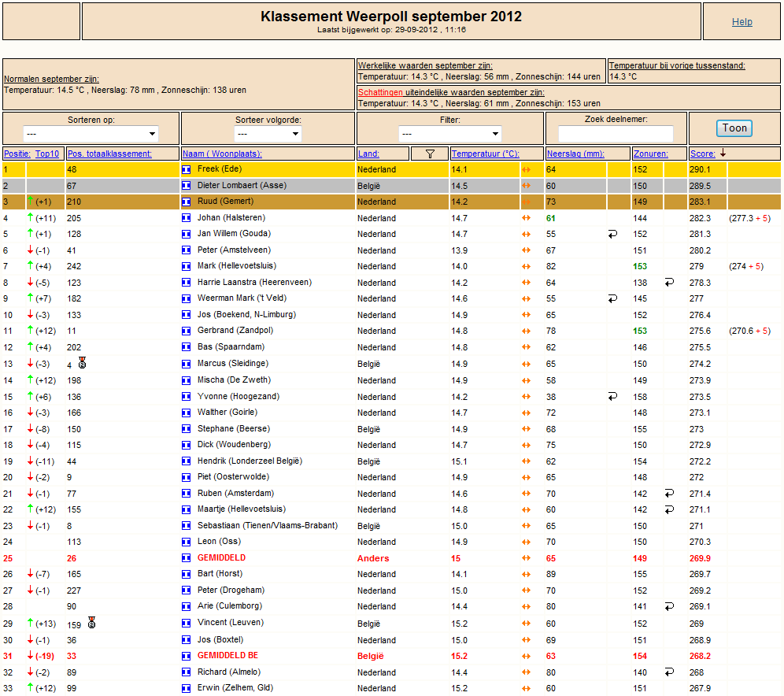
Task: Click blue icon beside Dieter Lombaert (Asse)
Action: point(186,186)
